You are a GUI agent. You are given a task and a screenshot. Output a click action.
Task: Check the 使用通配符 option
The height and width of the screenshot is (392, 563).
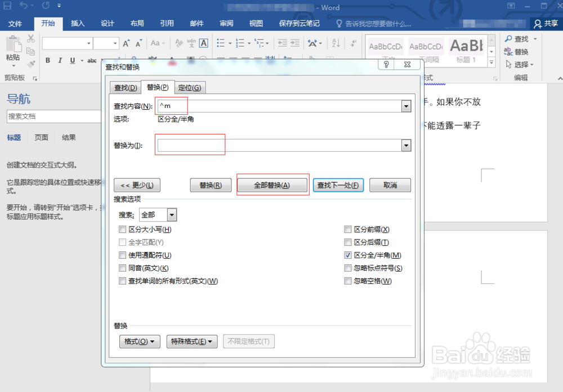click(x=122, y=255)
